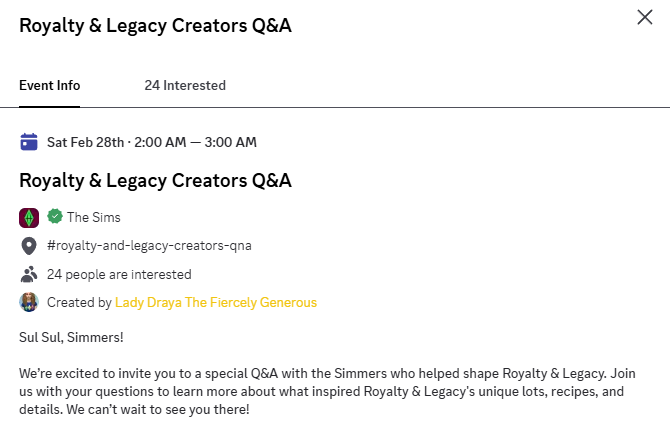670x442 pixels.
Task: Click the "24 people are interested" text
Action: (119, 274)
